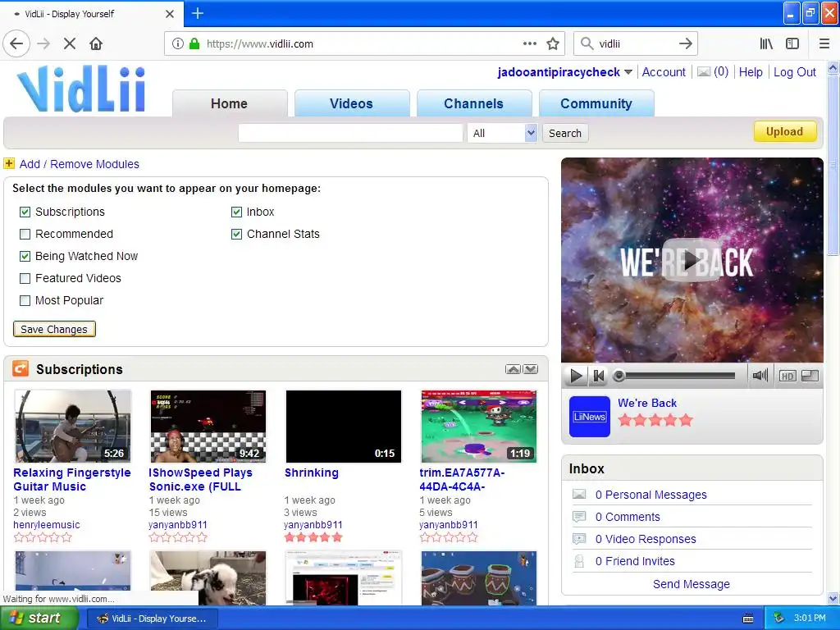Open 0 Personal Messages link
Viewport: 840px width, 630px height.
point(651,495)
